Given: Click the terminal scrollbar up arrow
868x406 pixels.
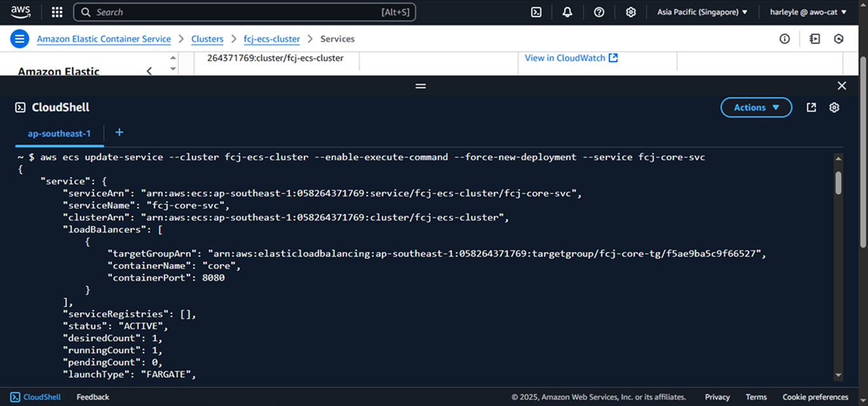Looking at the screenshot, I should pyautogui.click(x=838, y=159).
